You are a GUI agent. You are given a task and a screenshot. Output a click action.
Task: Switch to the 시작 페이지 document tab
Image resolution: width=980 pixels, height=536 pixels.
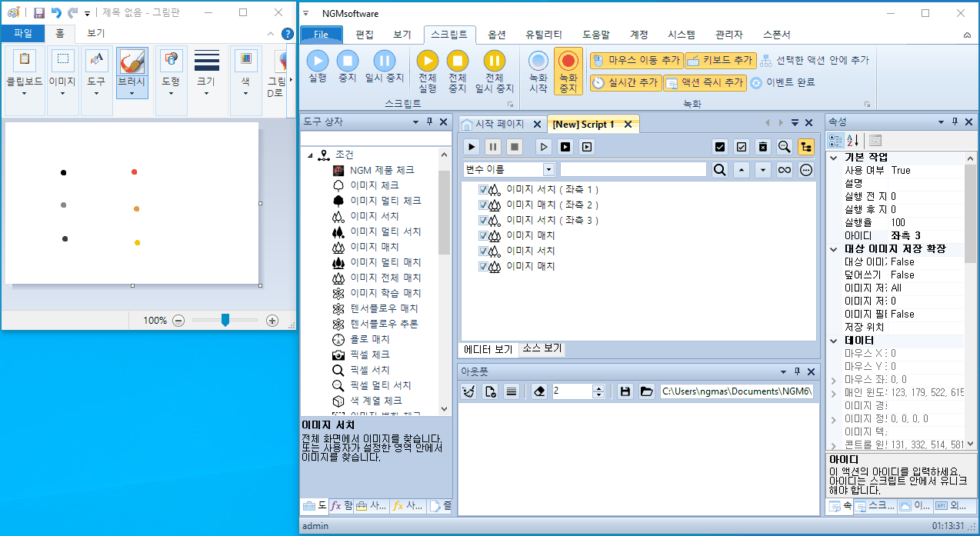(499, 124)
